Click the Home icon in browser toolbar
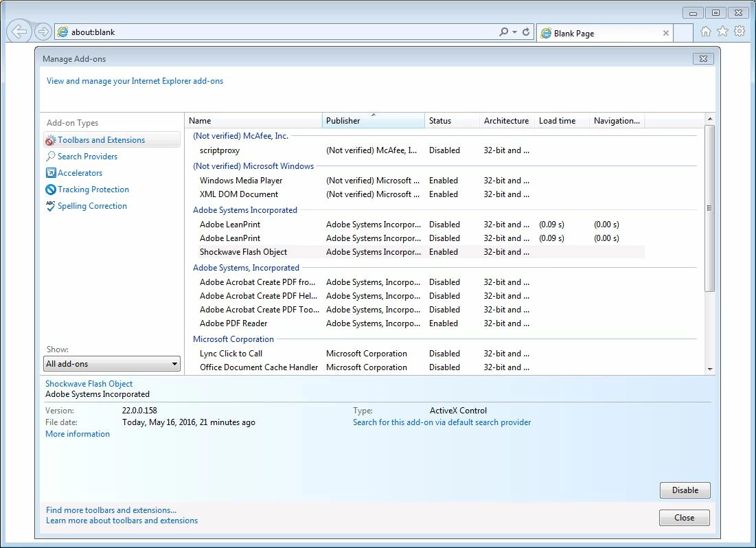This screenshot has height=548, width=756. click(705, 32)
